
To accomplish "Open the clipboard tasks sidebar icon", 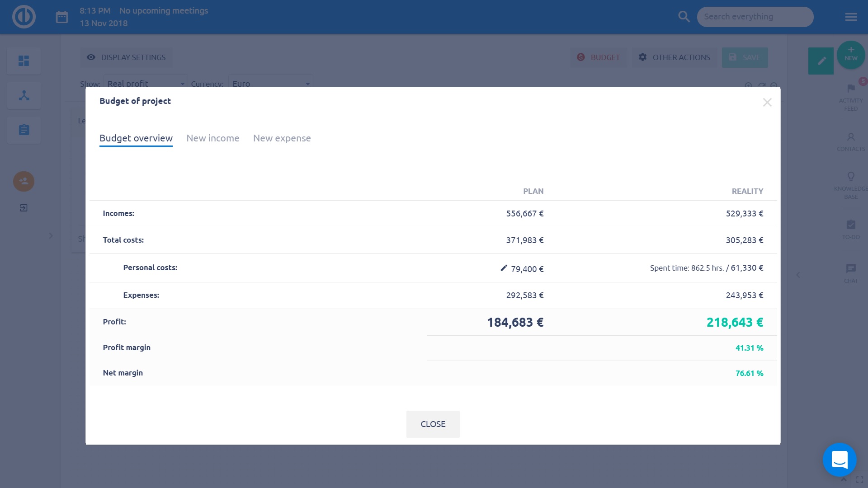I will point(24,130).
